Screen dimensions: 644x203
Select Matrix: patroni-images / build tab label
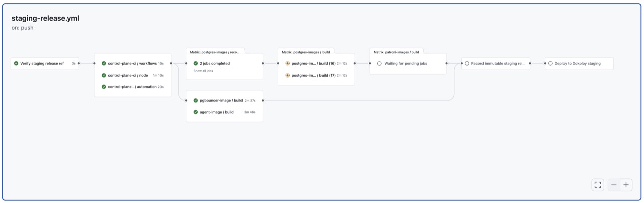click(396, 52)
